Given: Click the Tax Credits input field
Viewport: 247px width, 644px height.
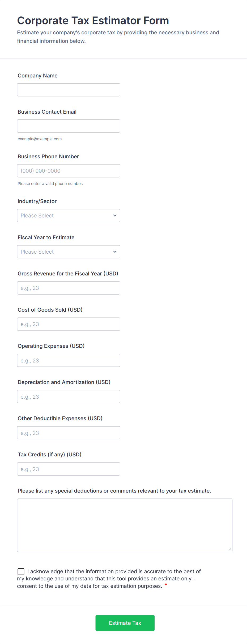Looking at the screenshot, I should [x=69, y=469].
